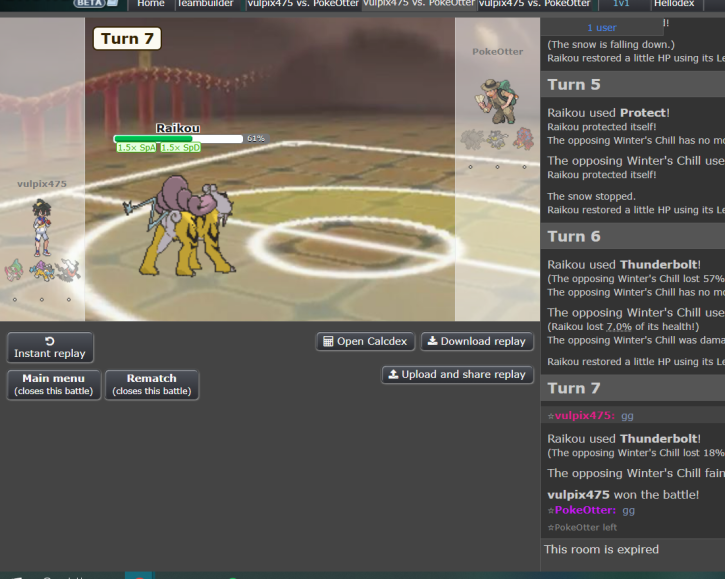The height and width of the screenshot is (579, 725).
Task: Select the green-pink Pokémon icon on vulpix475's team
Action: (x=14, y=270)
